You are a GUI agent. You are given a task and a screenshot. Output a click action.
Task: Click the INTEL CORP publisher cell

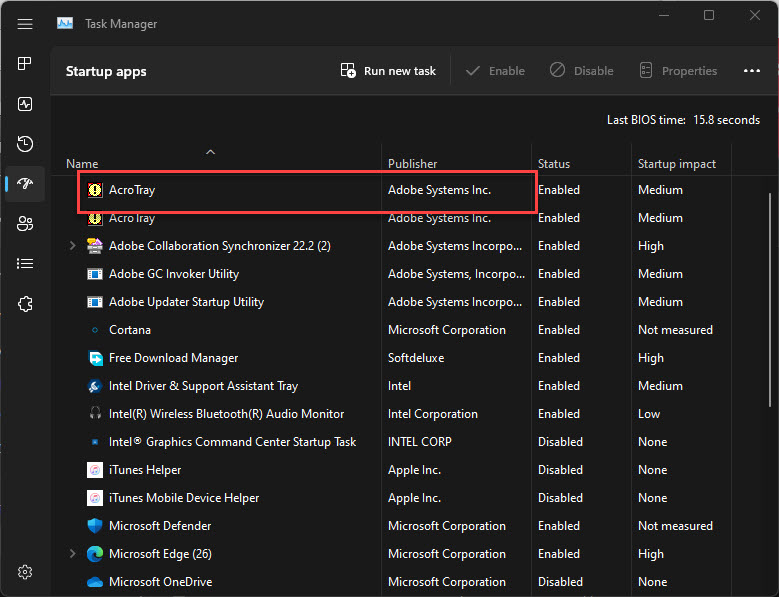pyautogui.click(x=420, y=442)
